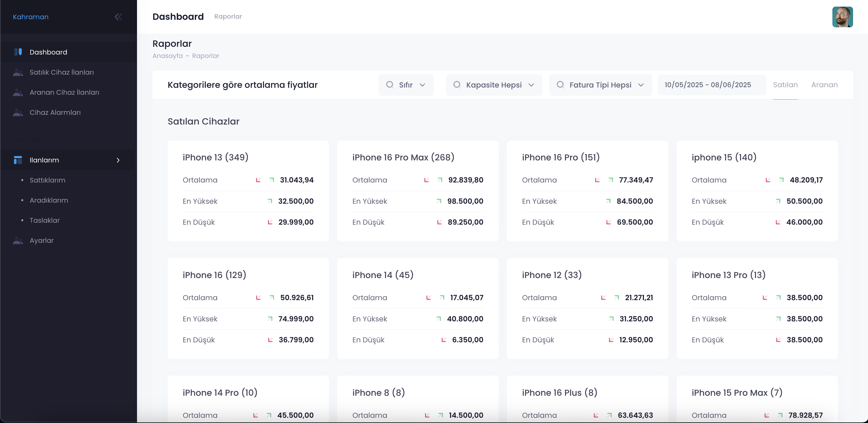Collapse the sidebar with double-chevron icon
868x423 pixels.
(x=118, y=17)
